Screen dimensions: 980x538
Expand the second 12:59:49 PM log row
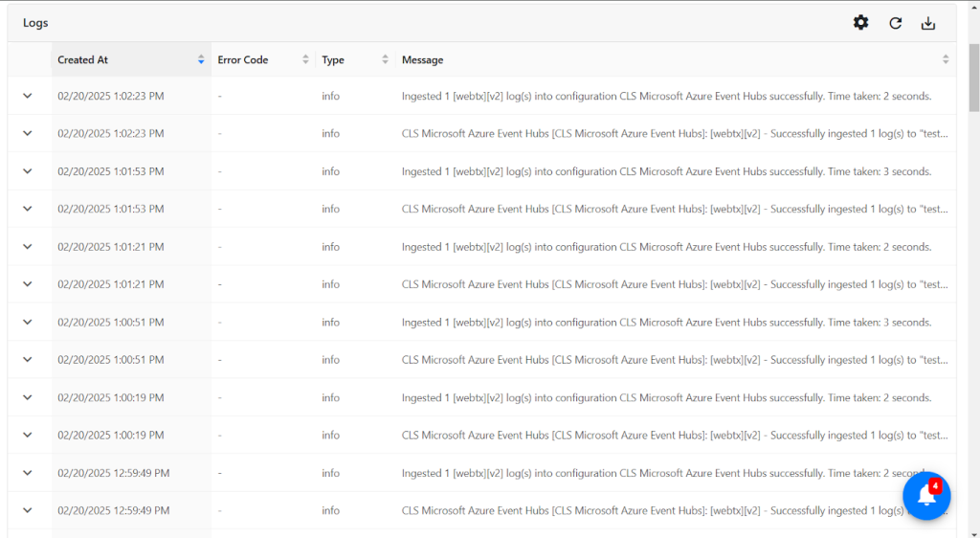(28, 510)
